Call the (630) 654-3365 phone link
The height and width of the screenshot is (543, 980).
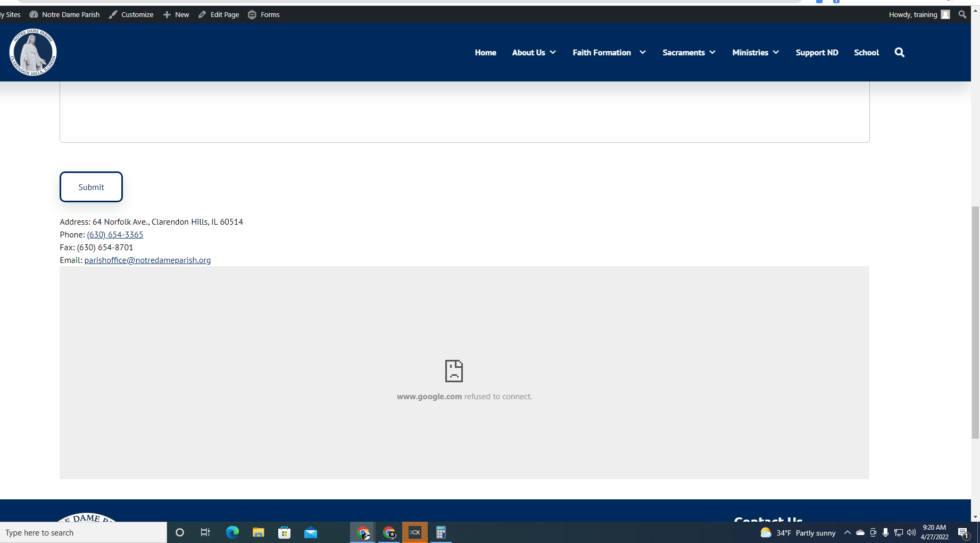[115, 234]
